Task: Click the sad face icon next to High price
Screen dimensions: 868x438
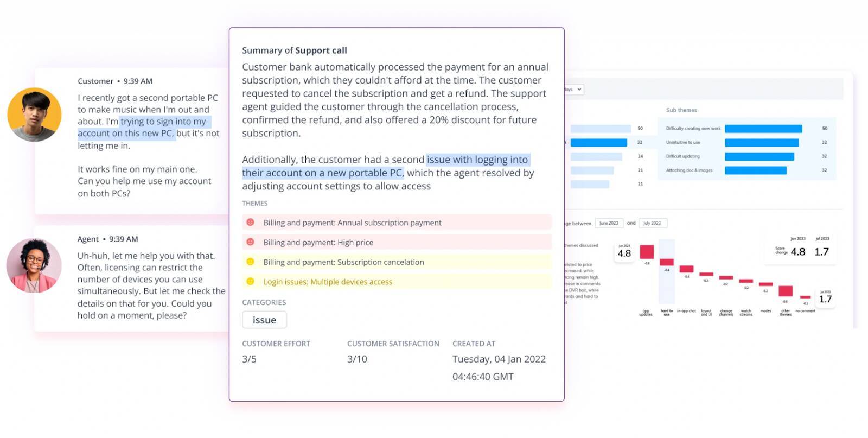Action: (250, 242)
